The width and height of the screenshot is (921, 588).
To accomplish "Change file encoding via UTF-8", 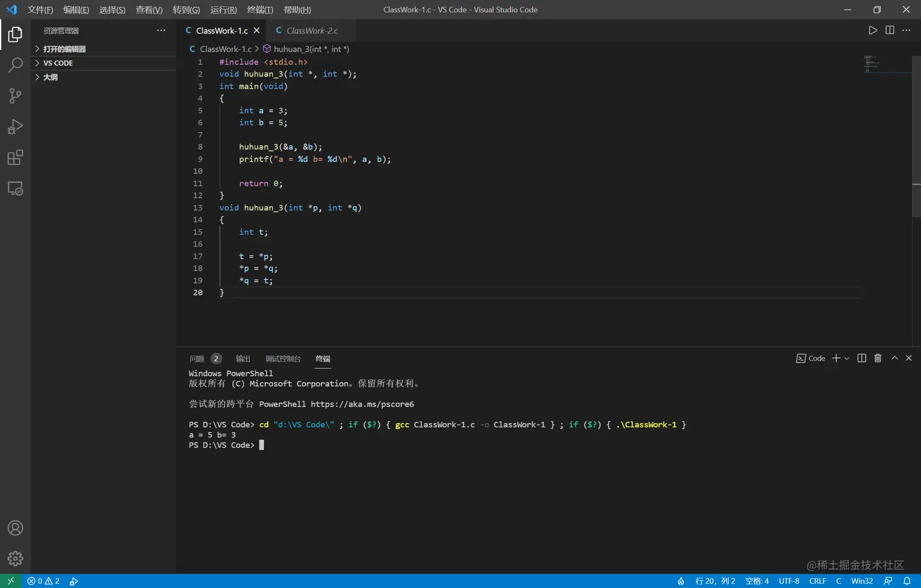I will (789, 581).
